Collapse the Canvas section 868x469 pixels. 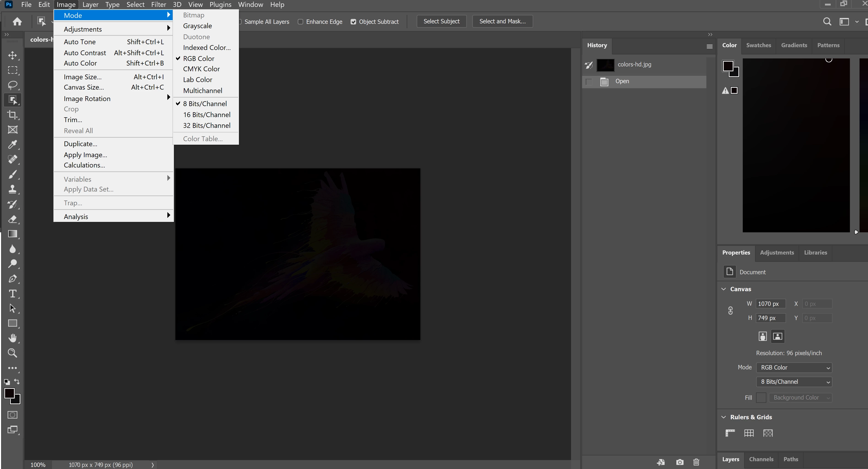[x=724, y=289]
